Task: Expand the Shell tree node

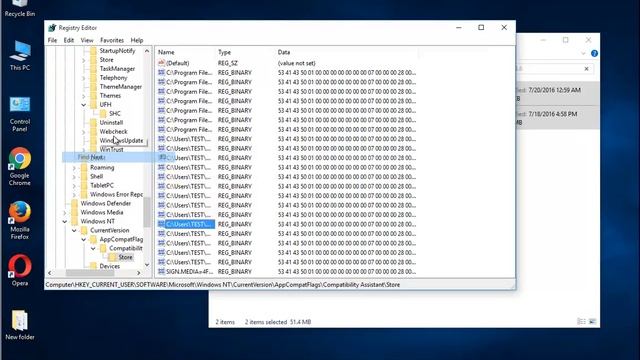Action: coord(74,177)
